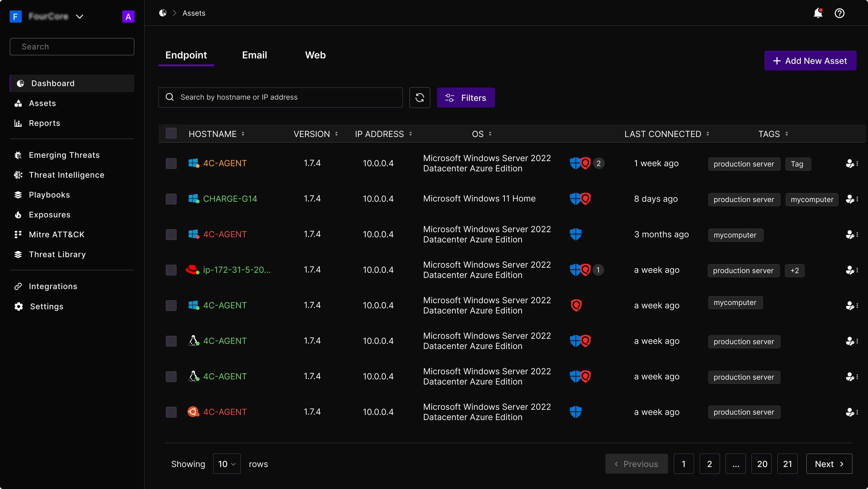Viewport: 868px width, 489px height.
Task: Open the rows-per-page 10 dropdown
Action: coord(227,464)
